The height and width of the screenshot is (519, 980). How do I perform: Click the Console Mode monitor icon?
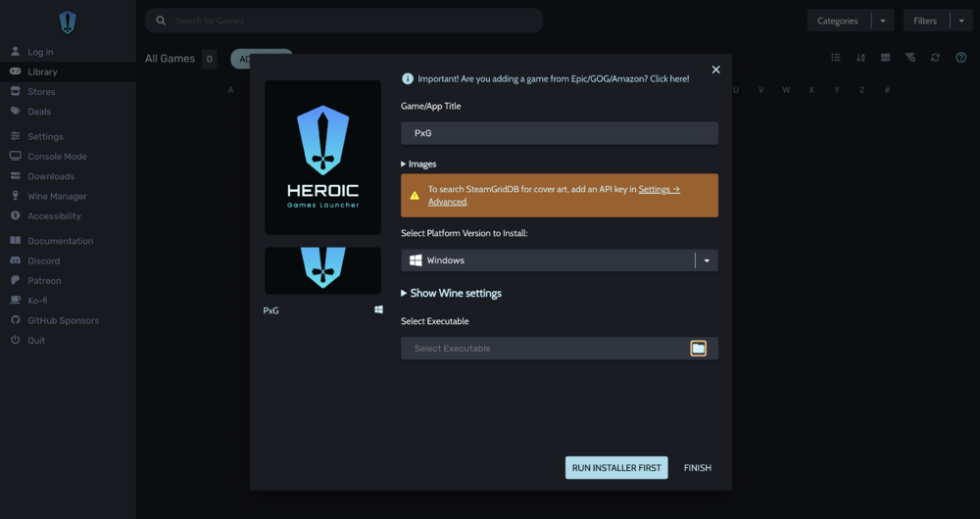pos(15,156)
